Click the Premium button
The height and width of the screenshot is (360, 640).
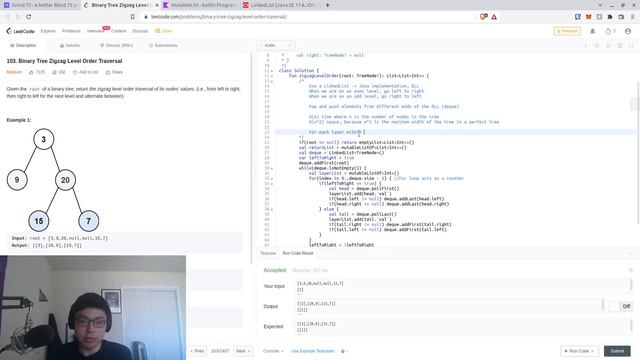click(567, 31)
